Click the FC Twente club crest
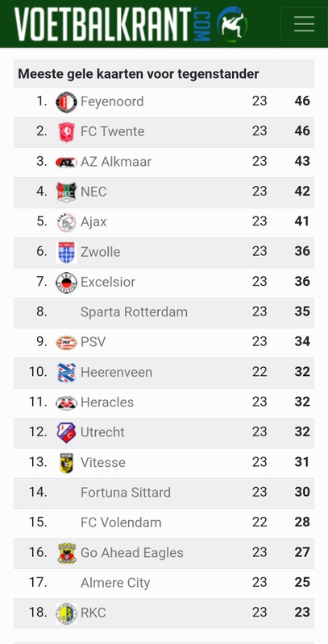This screenshot has height=644, width=328. [66, 132]
